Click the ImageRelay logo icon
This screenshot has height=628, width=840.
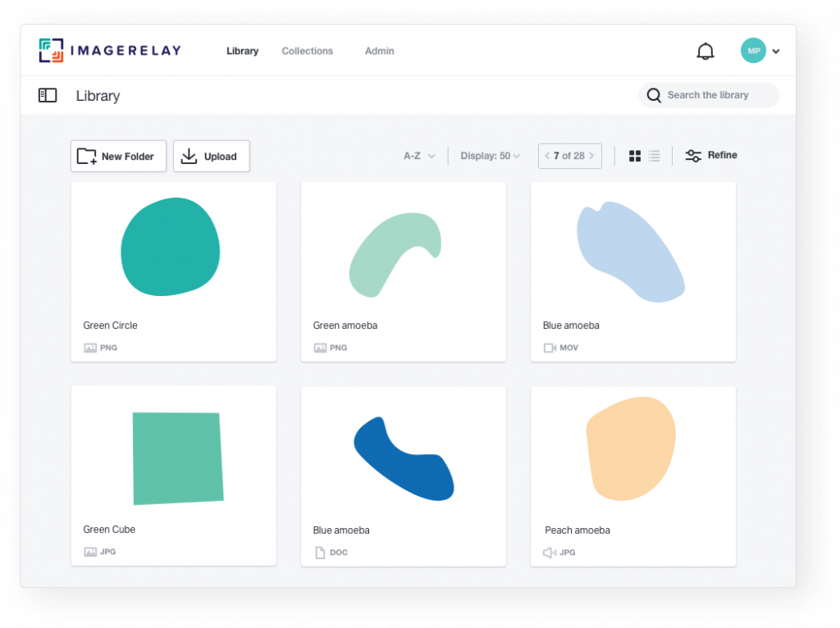pos(49,49)
